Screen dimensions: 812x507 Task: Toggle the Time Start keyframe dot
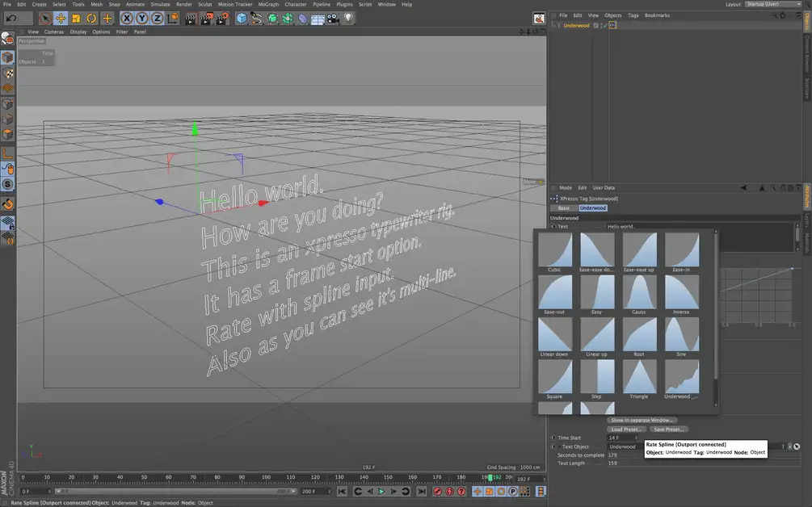coord(553,438)
